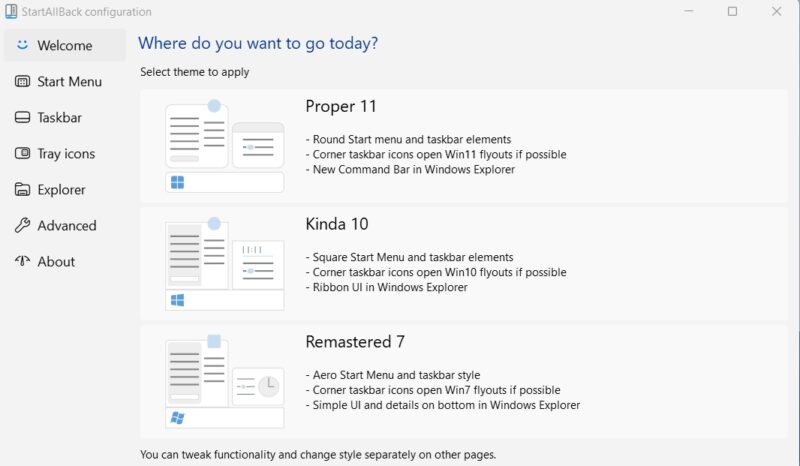800x466 pixels.
Task: Open the Start Menu settings page
Action: [x=69, y=81]
